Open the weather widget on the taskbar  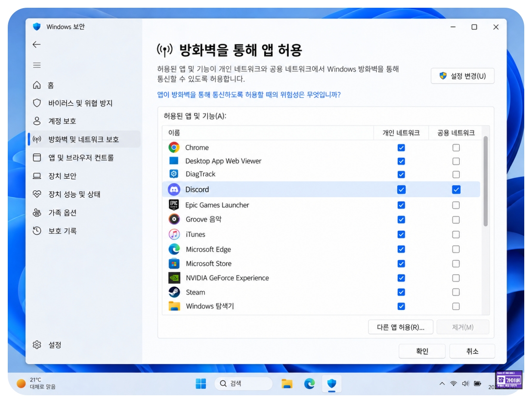tap(36, 383)
